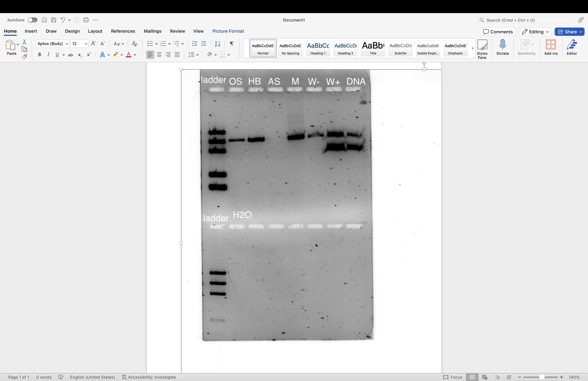Screen dimensions: 588x381
Task: Click the Clear Formatting icon
Action: pyautogui.click(x=134, y=44)
